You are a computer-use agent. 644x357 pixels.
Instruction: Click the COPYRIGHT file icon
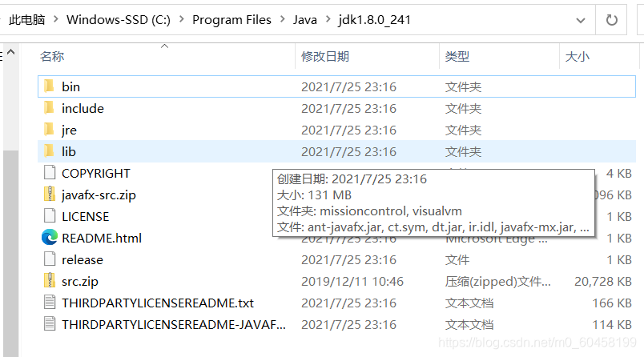50,173
